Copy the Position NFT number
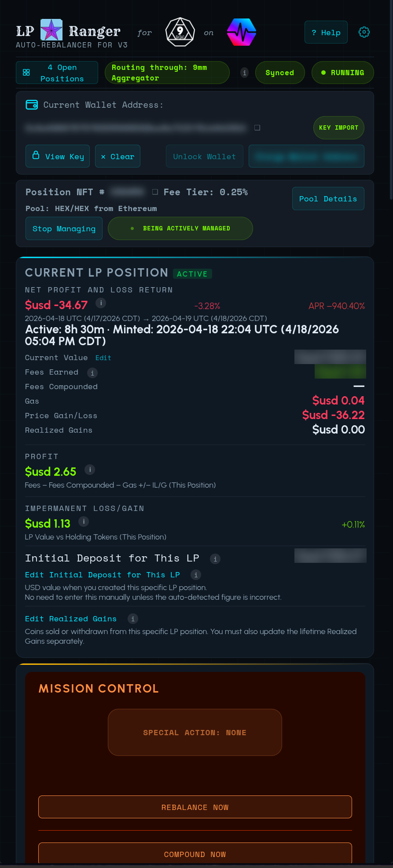The image size is (393, 868). click(x=155, y=192)
